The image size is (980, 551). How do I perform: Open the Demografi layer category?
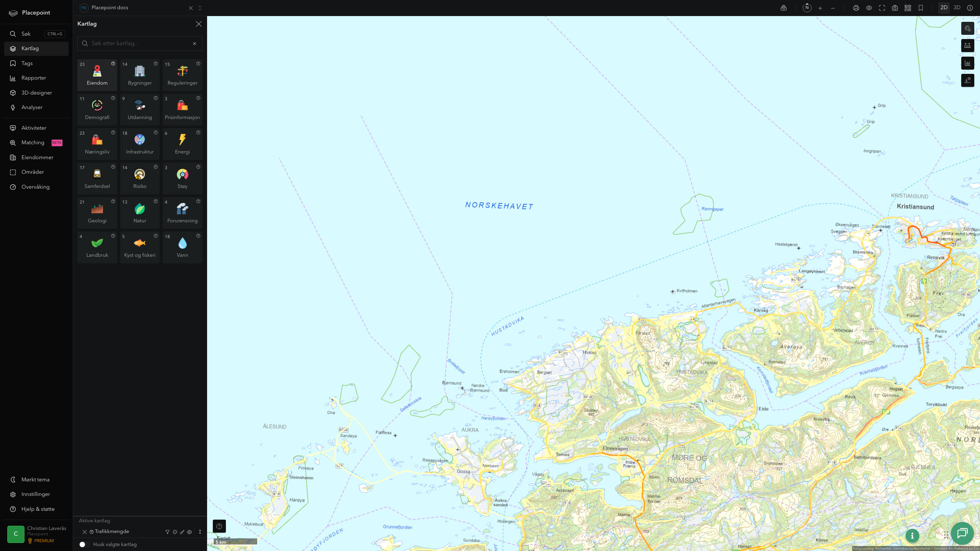pos(97,109)
